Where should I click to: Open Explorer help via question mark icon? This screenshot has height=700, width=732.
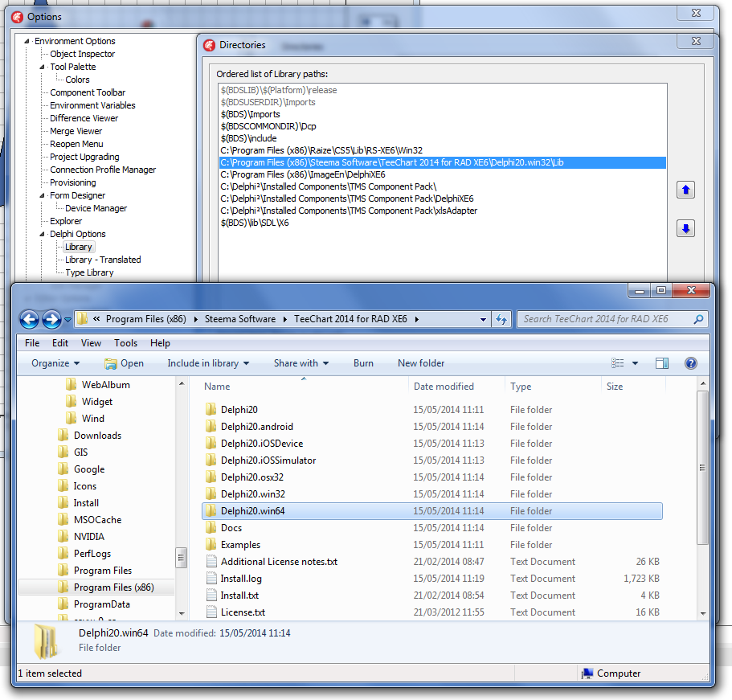[x=691, y=363]
